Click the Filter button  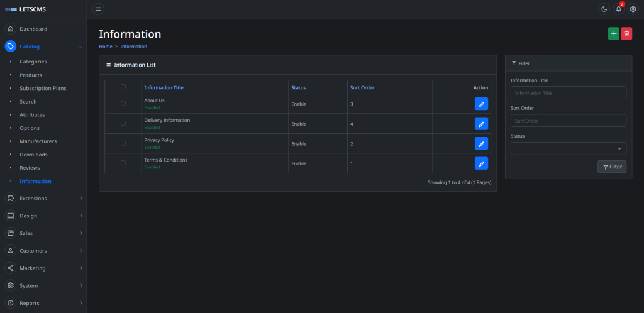click(x=612, y=167)
